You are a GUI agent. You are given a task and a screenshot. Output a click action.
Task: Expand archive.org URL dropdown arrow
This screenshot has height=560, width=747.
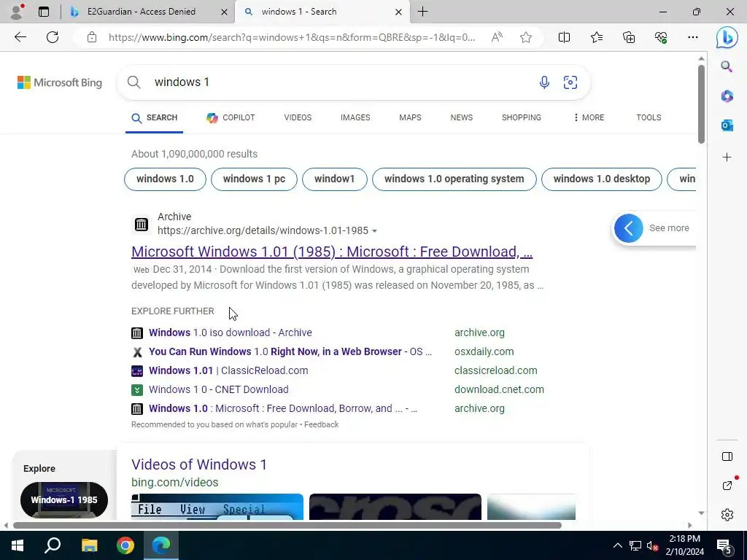click(x=374, y=231)
